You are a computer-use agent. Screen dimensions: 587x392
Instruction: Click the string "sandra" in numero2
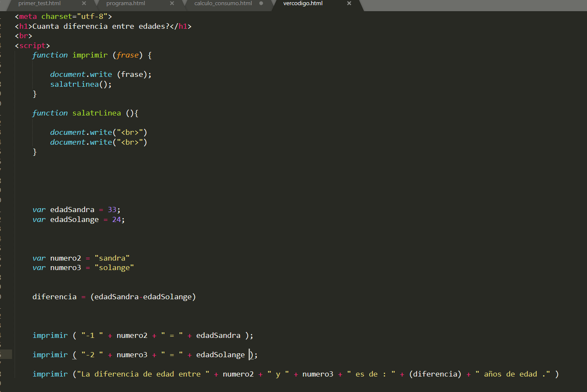[x=112, y=258]
